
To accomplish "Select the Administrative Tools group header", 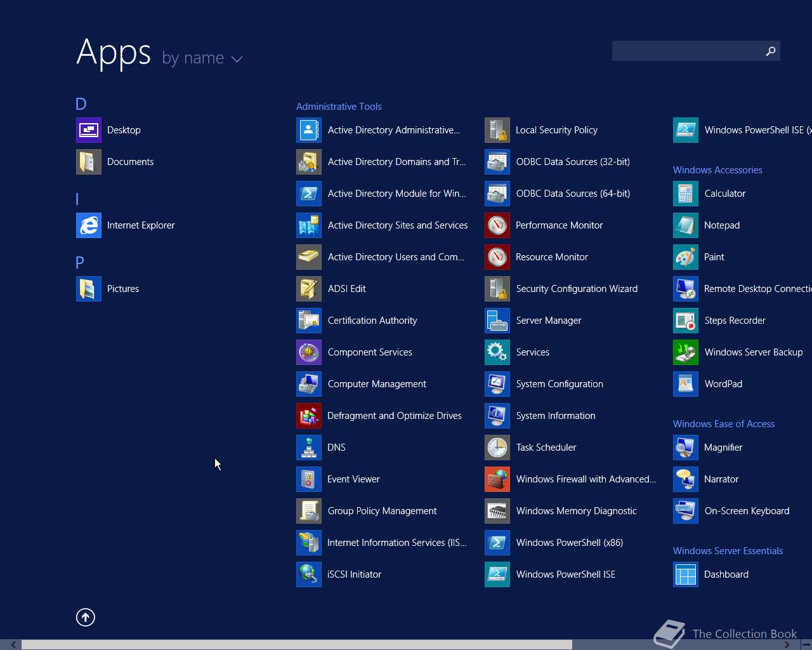I will click(339, 107).
